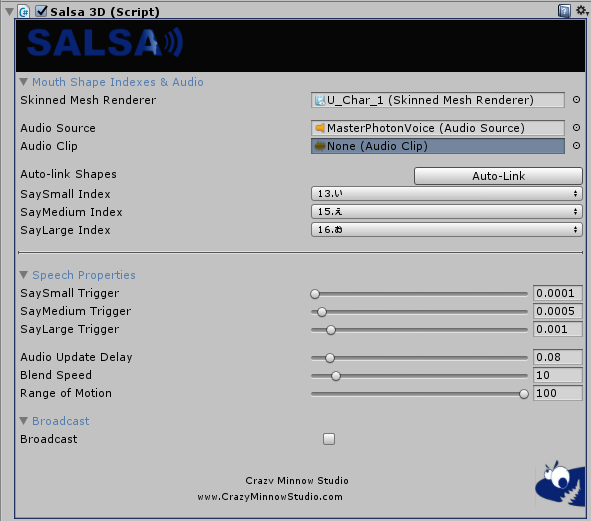Enable the Broadcast checkbox
Image resolution: width=591 pixels, height=521 pixels.
[329, 439]
